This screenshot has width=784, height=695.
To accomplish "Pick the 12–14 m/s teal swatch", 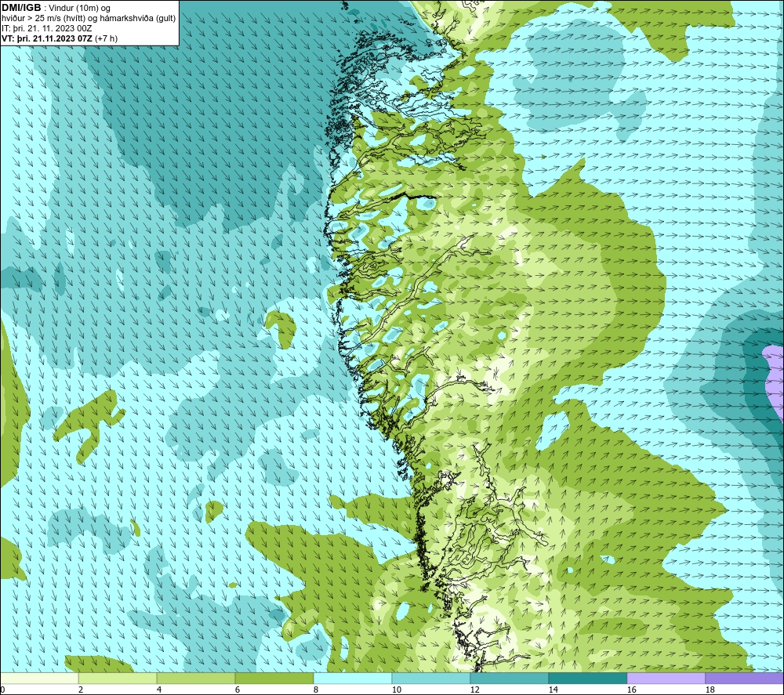I will click(509, 678).
